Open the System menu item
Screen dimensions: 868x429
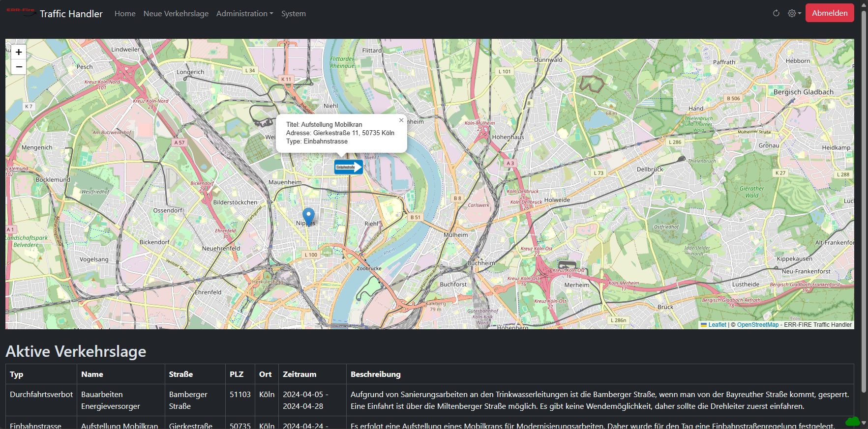(293, 14)
